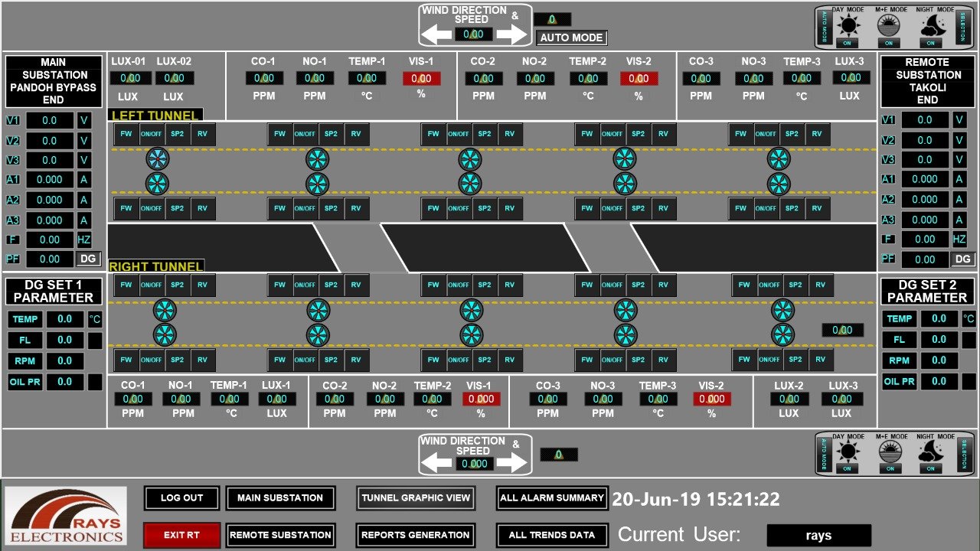Screen dimensions: 980x551
Task: Switch to TUNNEL GRAPHIC VIEW
Action: (416, 498)
